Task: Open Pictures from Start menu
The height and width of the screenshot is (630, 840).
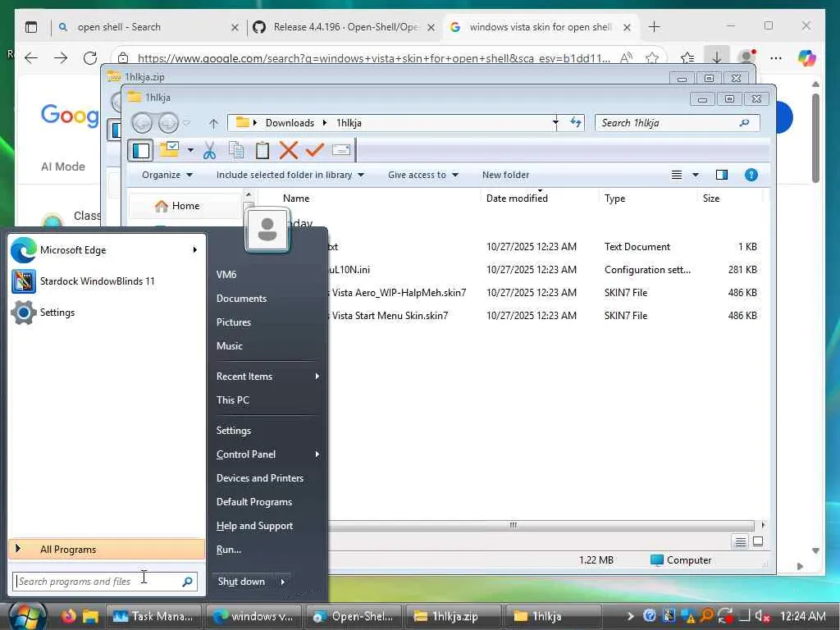Action: pyautogui.click(x=234, y=322)
